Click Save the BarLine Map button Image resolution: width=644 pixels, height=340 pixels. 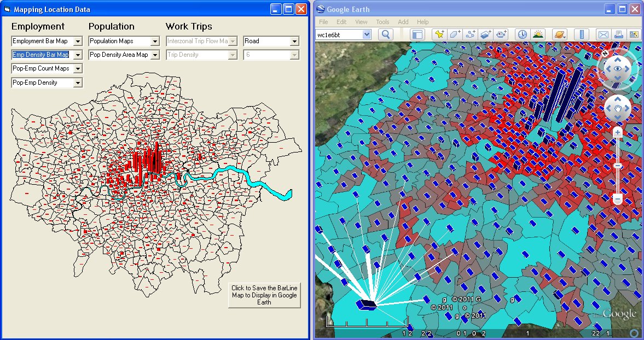[x=264, y=295]
